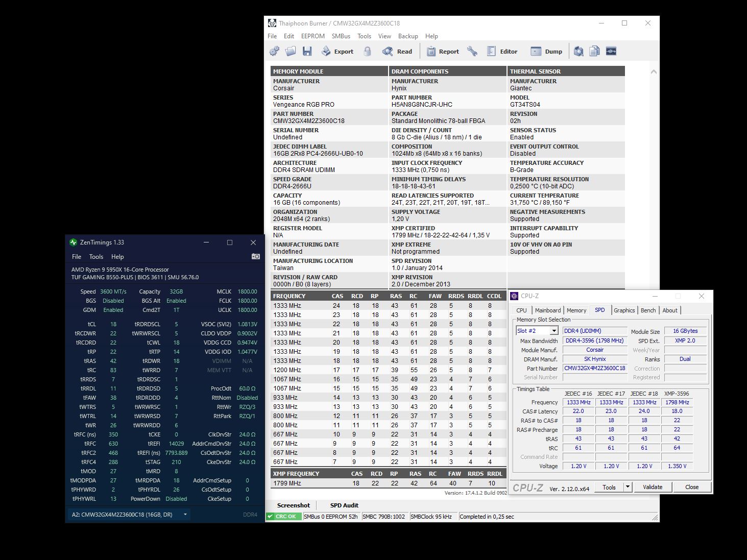Screen dimensions: 747x560
Task: Click the resize grip at Thaiphoon window corner
Action: click(x=655, y=518)
